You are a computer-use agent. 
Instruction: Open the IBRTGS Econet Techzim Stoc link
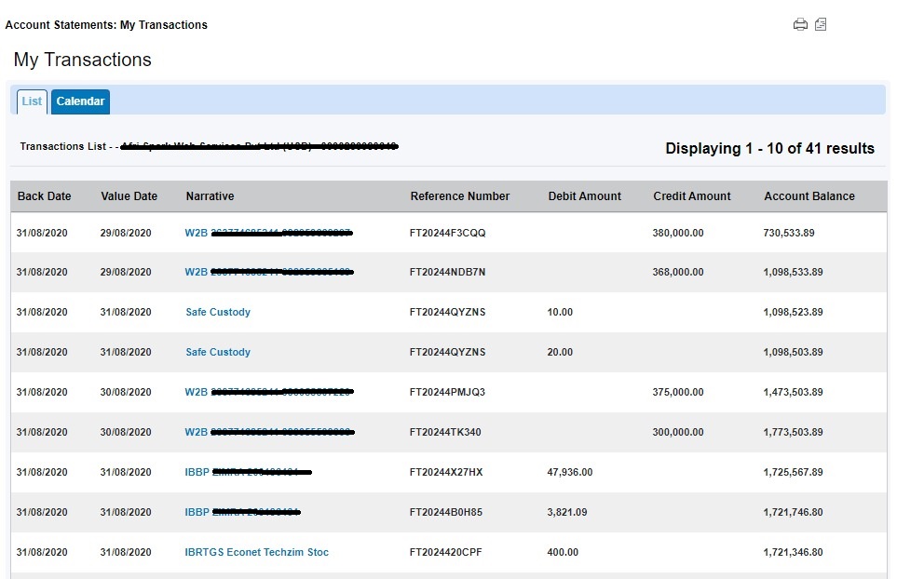(x=256, y=553)
